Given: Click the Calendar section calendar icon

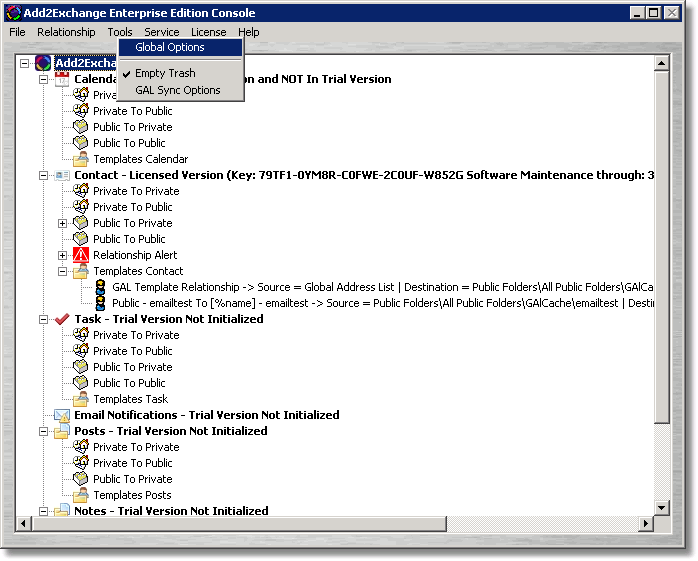Looking at the screenshot, I should pyautogui.click(x=62, y=79).
